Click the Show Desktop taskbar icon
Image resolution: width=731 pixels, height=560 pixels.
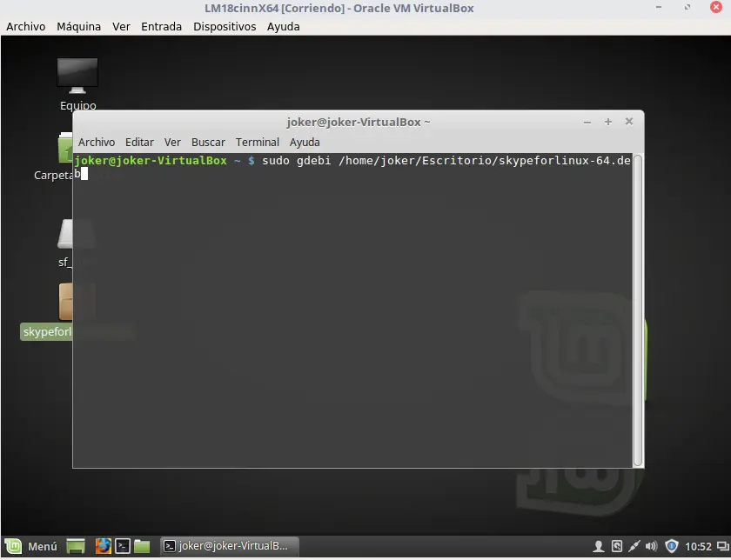76,546
